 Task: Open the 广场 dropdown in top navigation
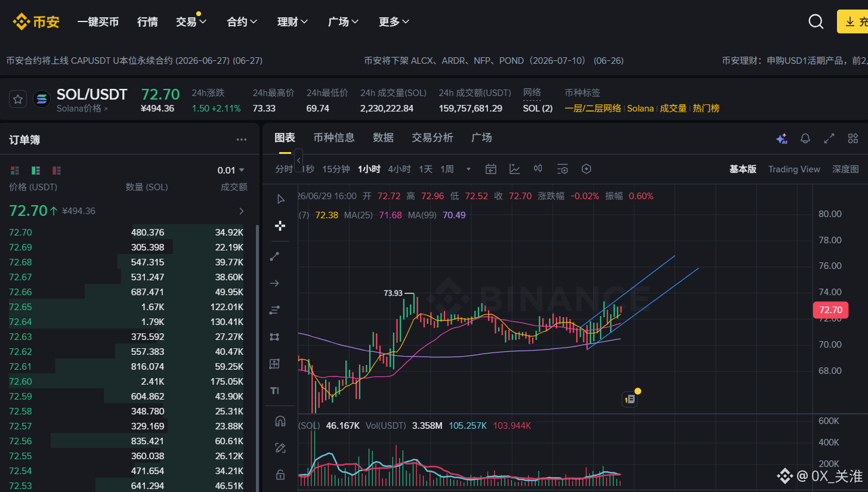click(344, 22)
